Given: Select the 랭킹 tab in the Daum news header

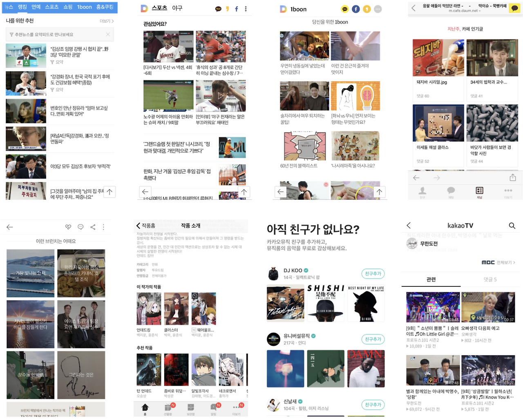Looking at the screenshot, I should 22,7.
